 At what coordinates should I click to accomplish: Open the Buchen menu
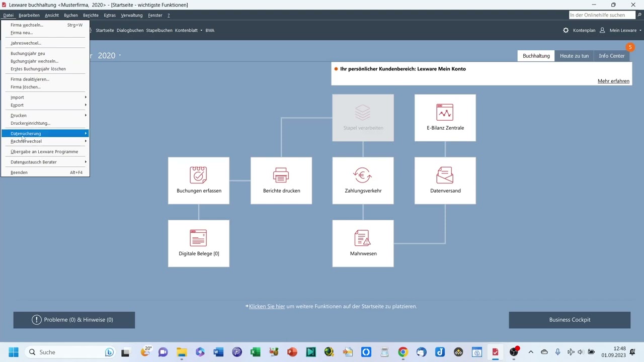pos(71,15)
